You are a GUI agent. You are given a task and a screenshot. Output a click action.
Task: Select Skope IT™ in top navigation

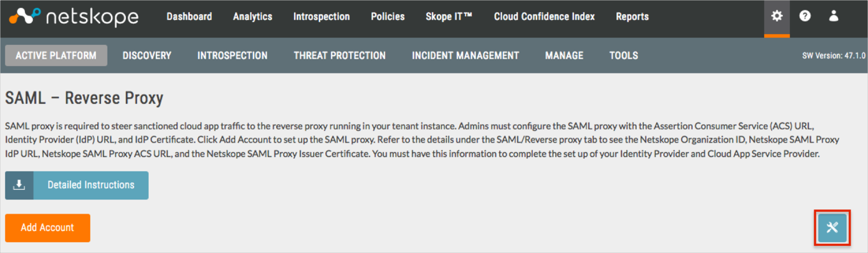tap(449, 17)
